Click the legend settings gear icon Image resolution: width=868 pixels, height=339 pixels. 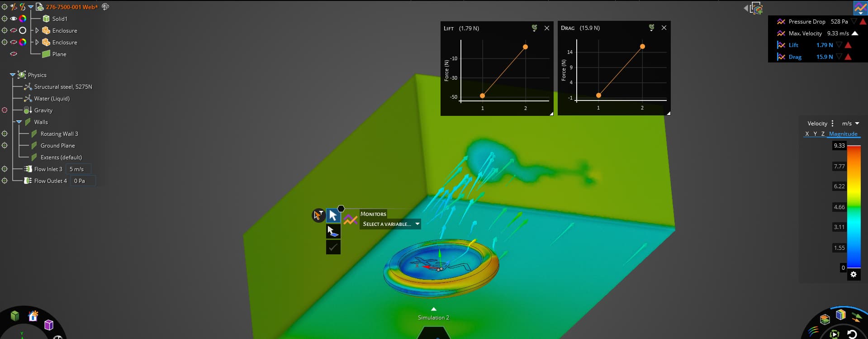[853, 275]
